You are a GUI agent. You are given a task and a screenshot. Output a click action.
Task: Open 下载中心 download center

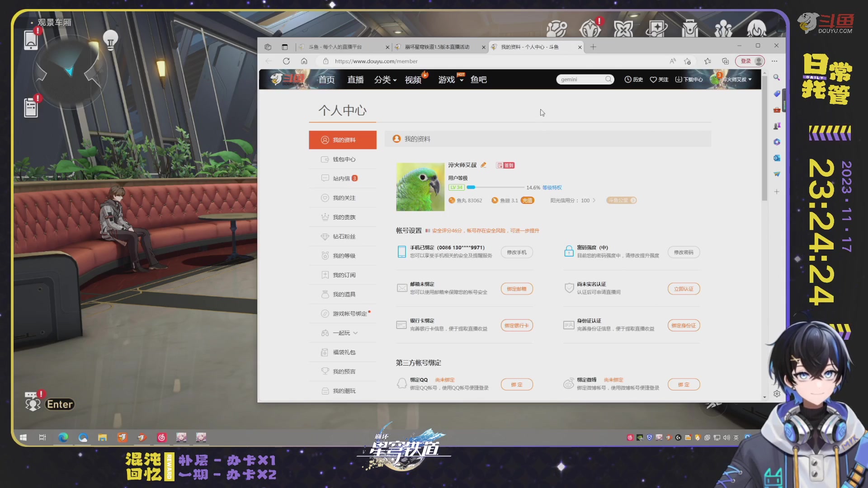(689, 80)
